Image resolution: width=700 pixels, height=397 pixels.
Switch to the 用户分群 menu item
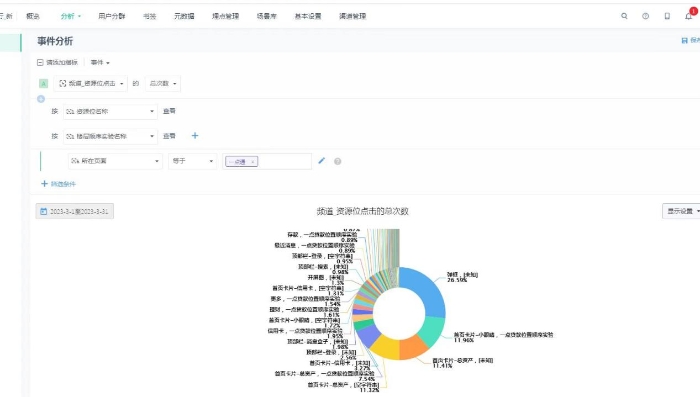112,16
